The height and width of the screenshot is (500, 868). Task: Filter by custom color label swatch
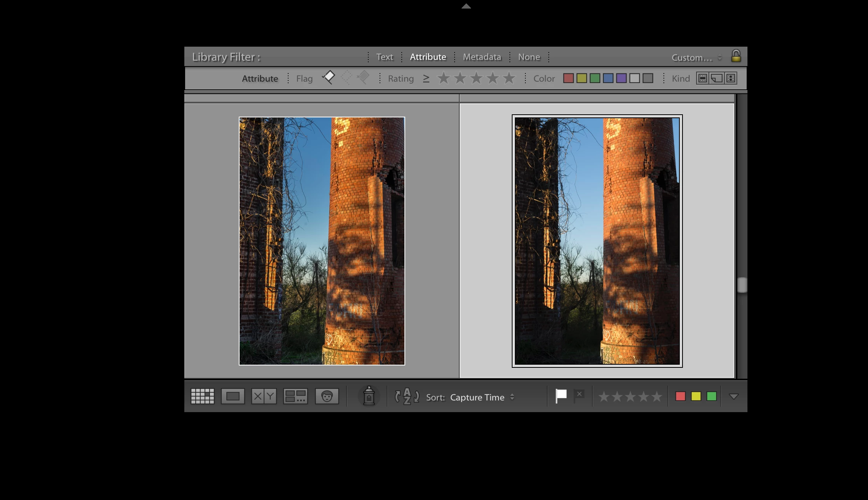[x=634, y=78]
